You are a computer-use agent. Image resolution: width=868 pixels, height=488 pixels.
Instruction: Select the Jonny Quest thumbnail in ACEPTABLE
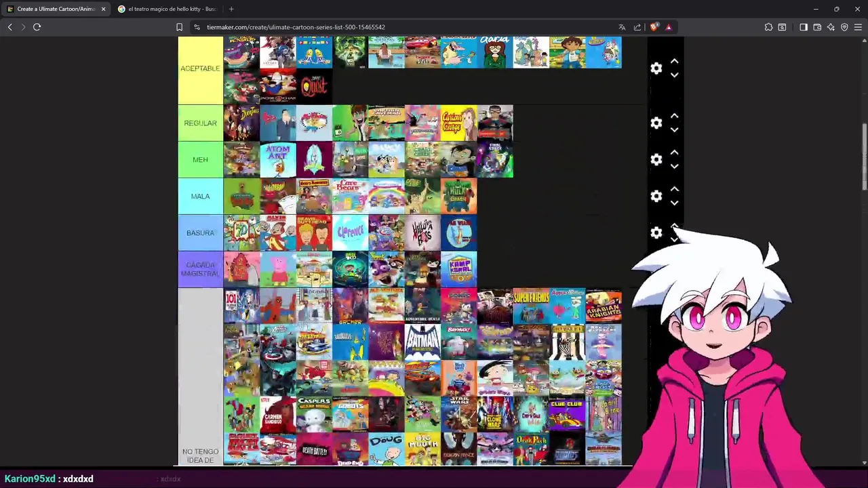tap(315, 87)
